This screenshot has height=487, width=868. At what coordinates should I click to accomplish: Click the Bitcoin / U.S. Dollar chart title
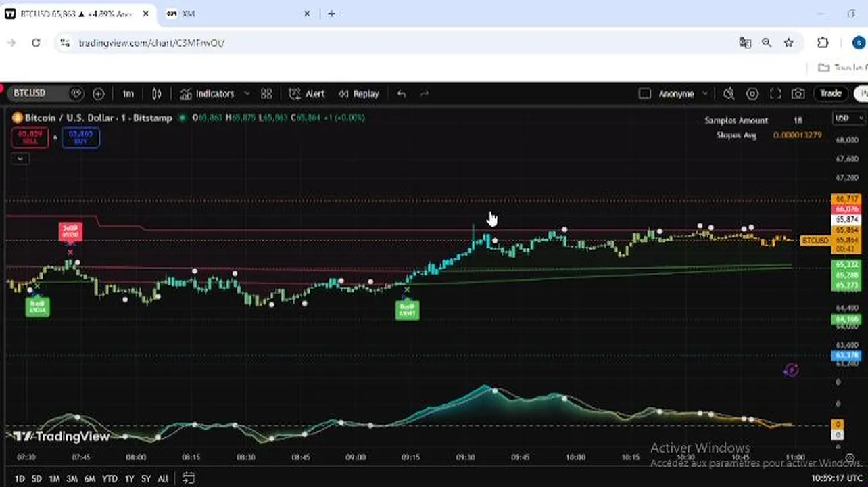click(98, 118)
